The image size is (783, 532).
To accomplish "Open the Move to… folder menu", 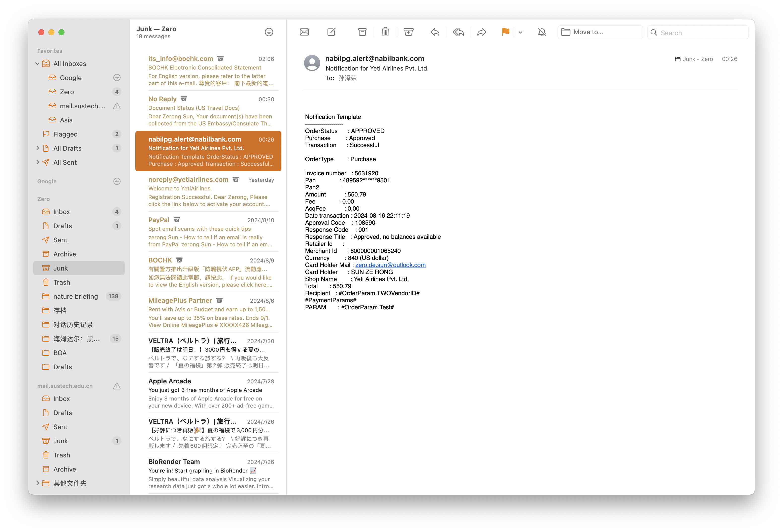I will pyautogui.click(x=600, y=32).
